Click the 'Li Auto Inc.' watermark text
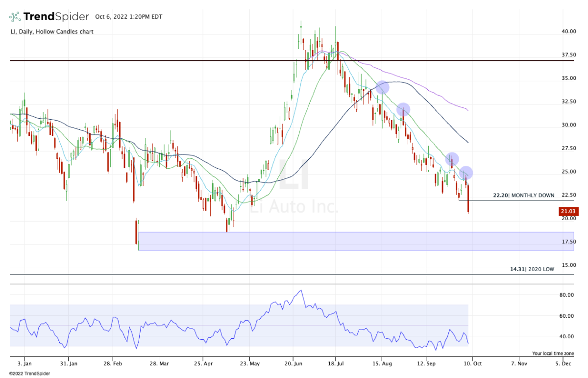 [x=294, y=206]
